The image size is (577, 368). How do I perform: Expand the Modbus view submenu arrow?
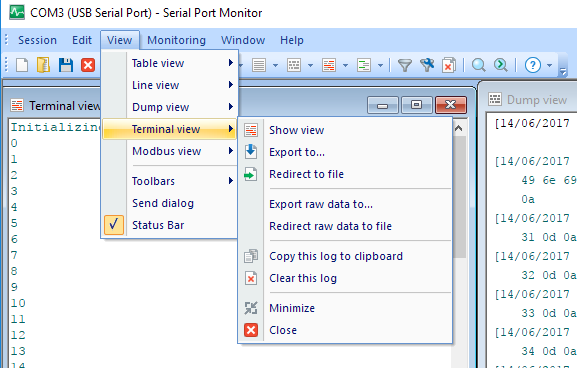[x=231, y=151]
